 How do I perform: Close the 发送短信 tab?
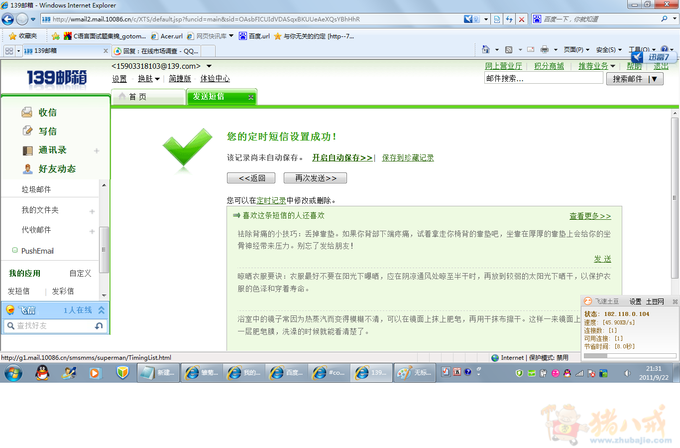pos(251,97)
